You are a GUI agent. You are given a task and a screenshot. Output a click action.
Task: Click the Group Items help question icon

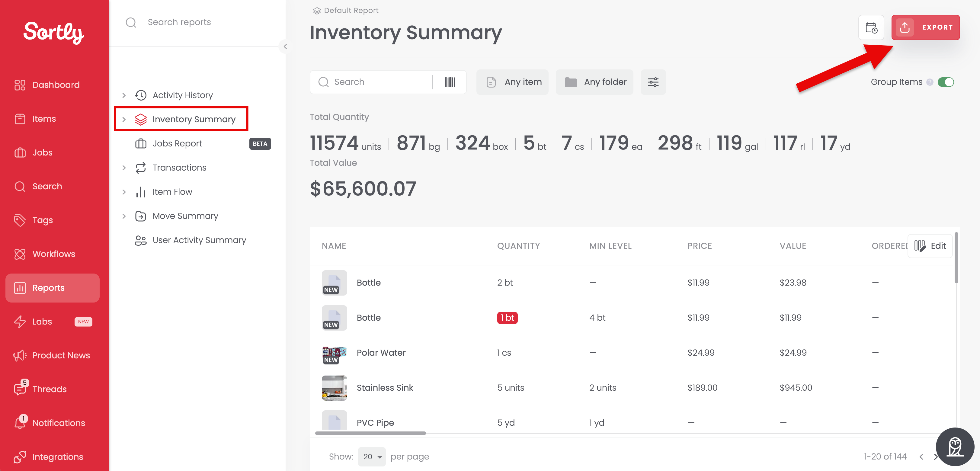pyautogui.click(x=930, y=82)
